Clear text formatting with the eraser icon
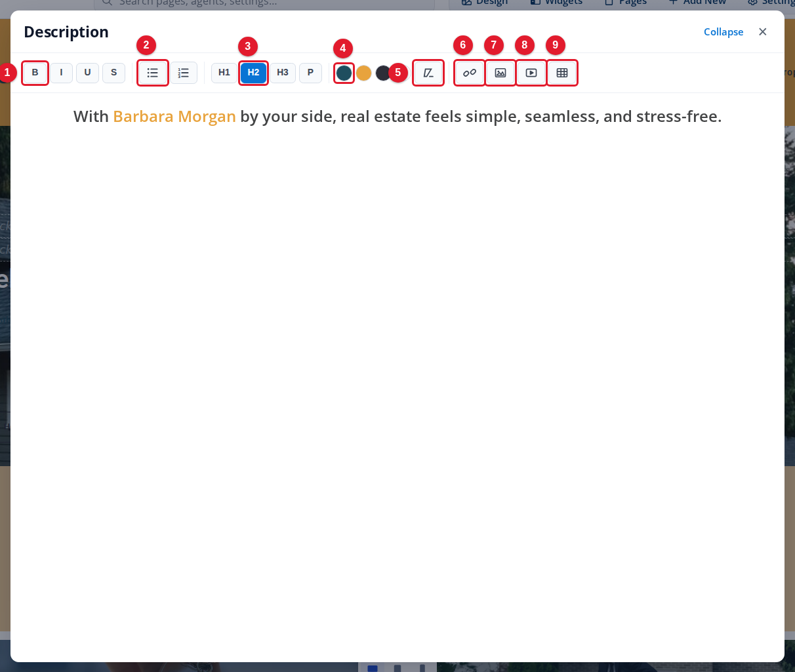The image size is (795, 672). pyautogui.click(x=428, y=73)
